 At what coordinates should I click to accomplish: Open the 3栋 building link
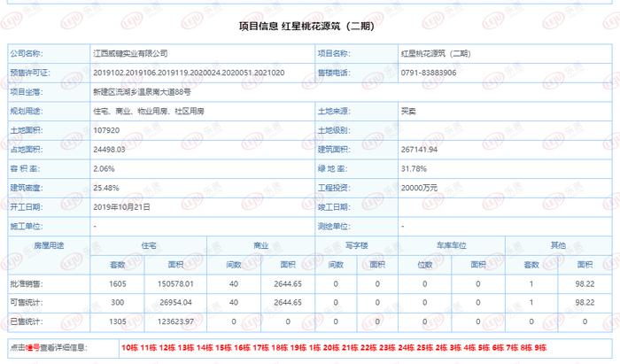pyautogui.click(x=456, y=348)
